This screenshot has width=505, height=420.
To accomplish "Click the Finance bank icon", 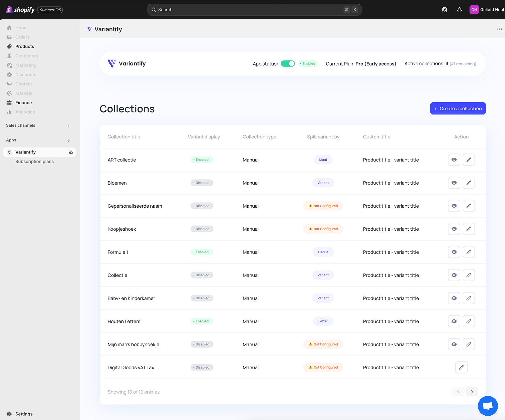I will click(x=9, y=103).
